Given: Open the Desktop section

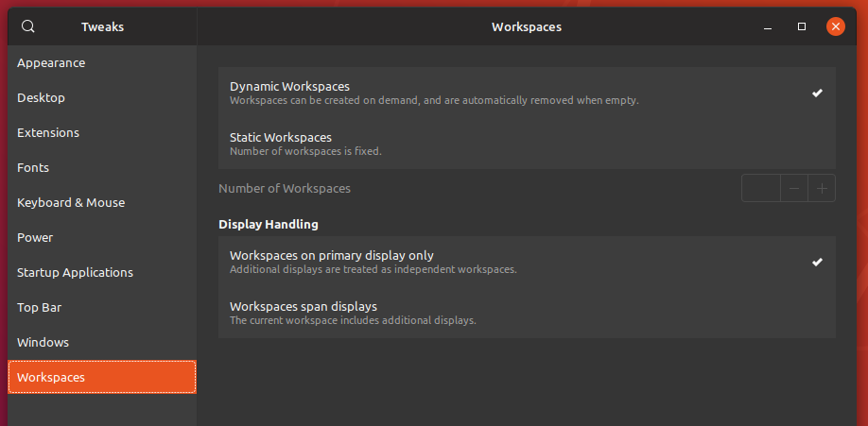Looking at the screenshot, I should [102, 98].
